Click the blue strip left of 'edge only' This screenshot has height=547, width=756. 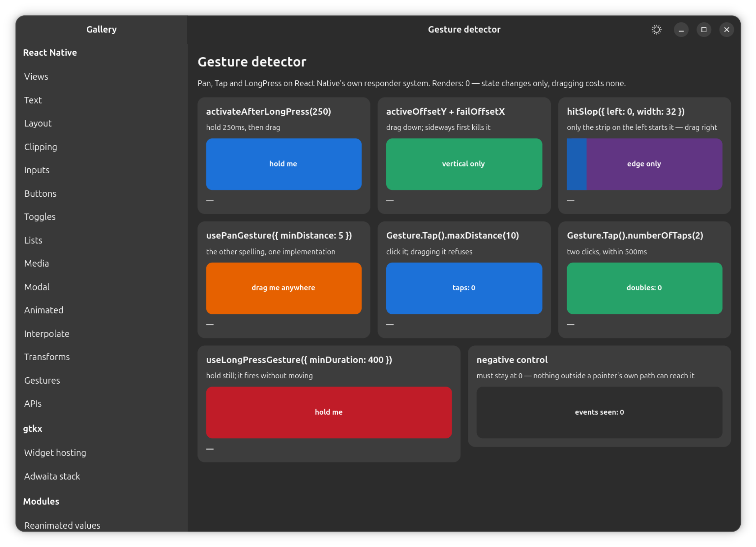(x=577, y=164)
